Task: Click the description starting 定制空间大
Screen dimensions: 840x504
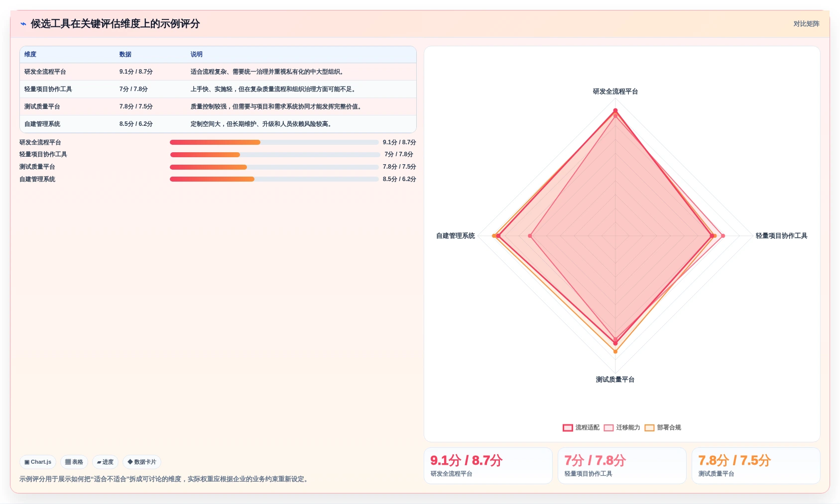Action: coord(262,124)
